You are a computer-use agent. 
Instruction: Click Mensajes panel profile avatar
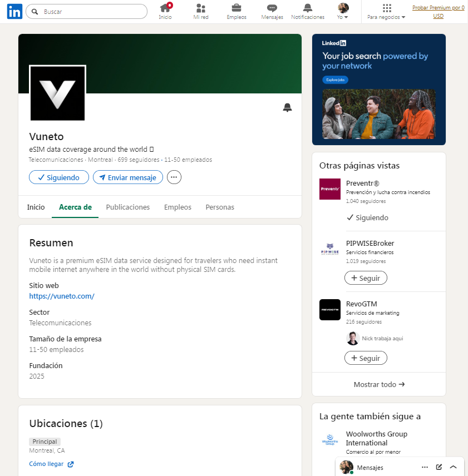pos(346,467)
